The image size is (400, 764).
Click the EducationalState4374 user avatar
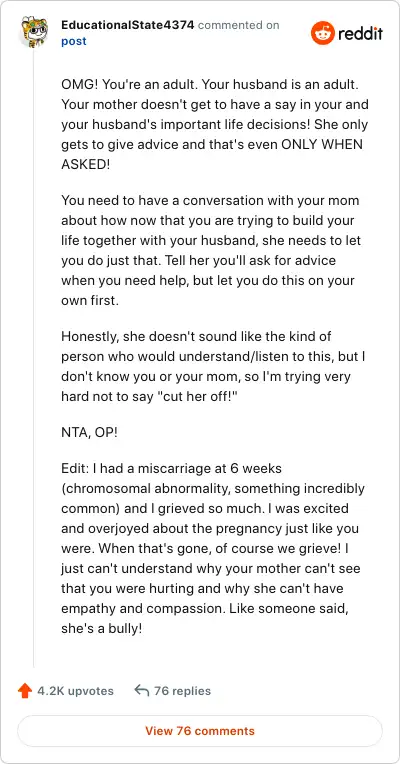click(x=34, y=32)
